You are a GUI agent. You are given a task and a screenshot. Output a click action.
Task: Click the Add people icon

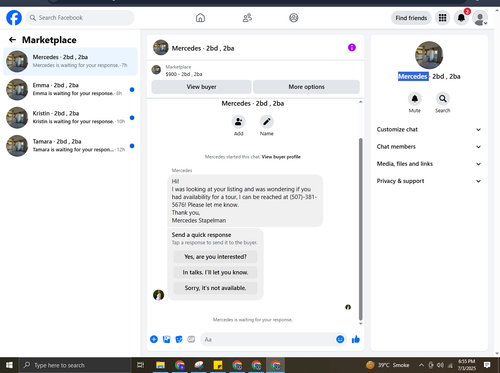coord(239,122)
